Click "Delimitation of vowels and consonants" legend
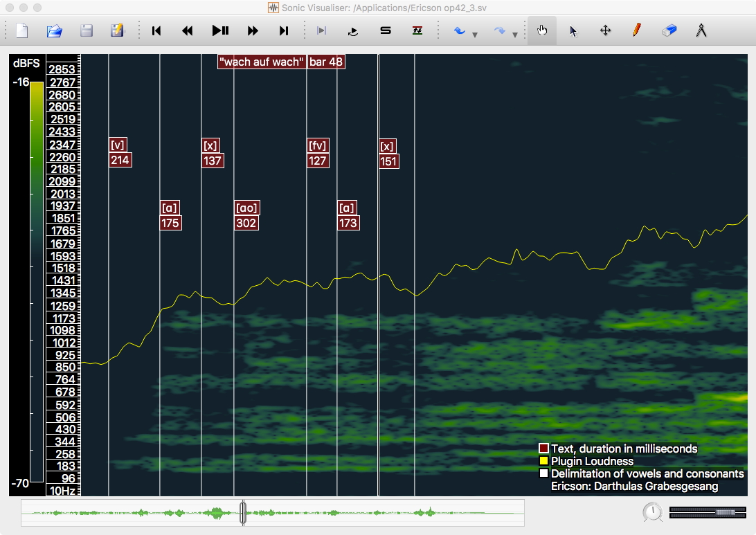 647,474
